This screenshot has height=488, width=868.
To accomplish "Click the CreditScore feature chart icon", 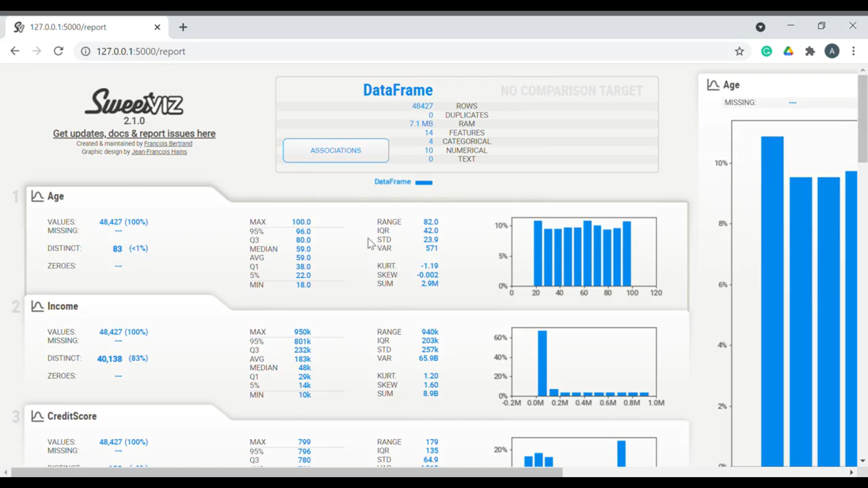I will (37, 416).
